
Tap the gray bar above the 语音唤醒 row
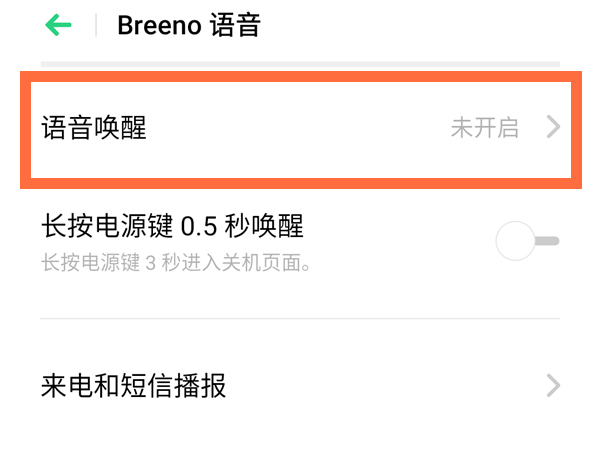click(300, 65)
